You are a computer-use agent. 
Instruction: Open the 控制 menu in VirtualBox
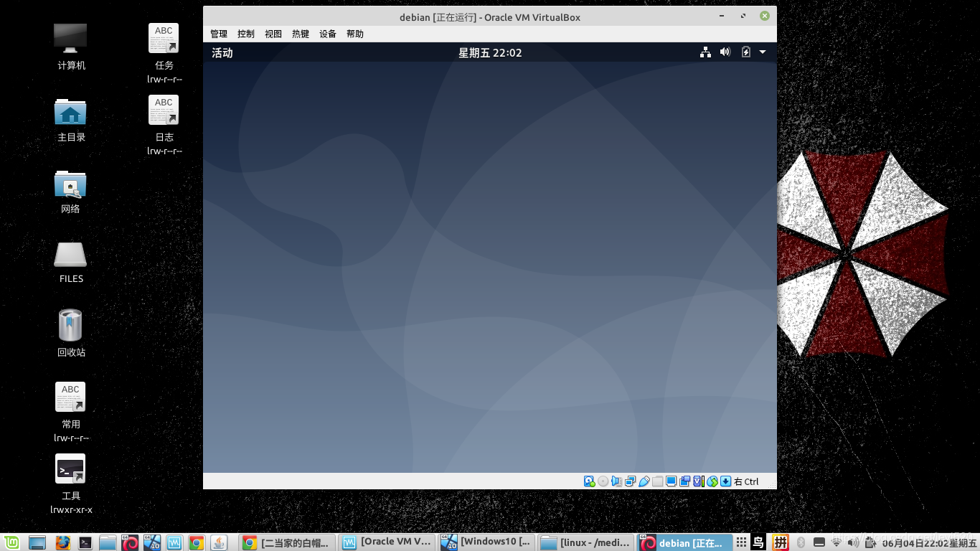[x=246, y=34]
